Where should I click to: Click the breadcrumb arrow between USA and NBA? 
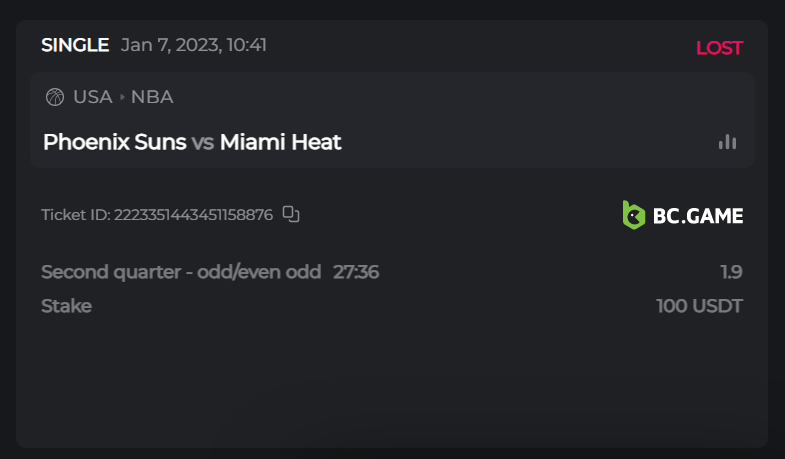(122, 97)
